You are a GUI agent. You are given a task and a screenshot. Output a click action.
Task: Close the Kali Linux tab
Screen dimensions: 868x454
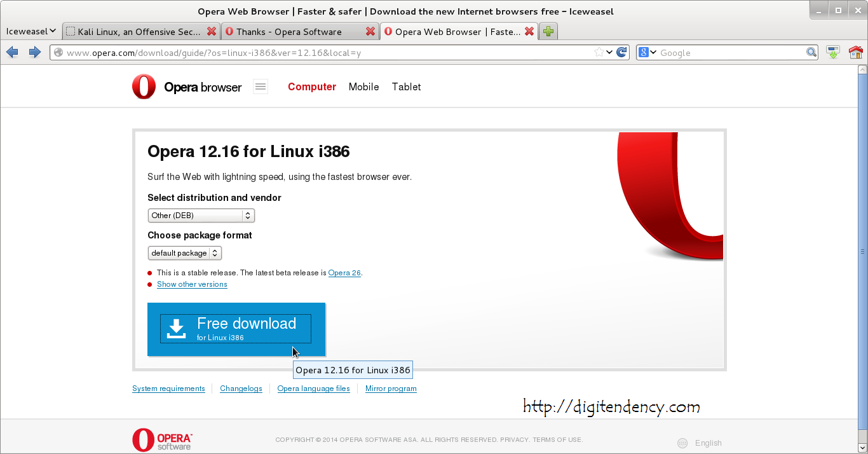212,31
